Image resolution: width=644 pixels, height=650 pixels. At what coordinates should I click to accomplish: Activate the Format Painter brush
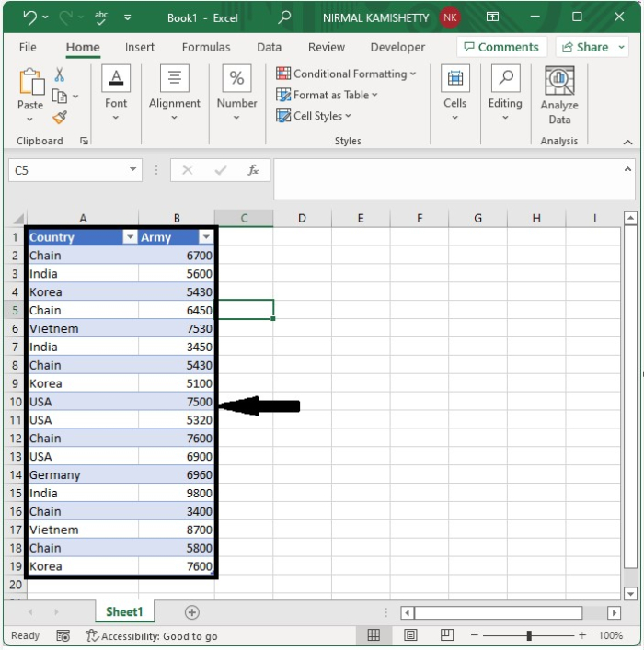click(60, 118)
